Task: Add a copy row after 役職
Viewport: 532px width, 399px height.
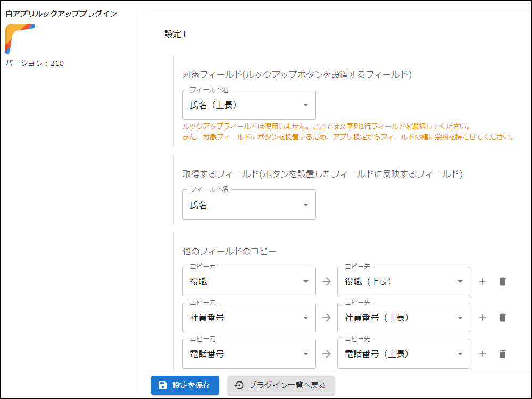Action: tap(482, 281)
